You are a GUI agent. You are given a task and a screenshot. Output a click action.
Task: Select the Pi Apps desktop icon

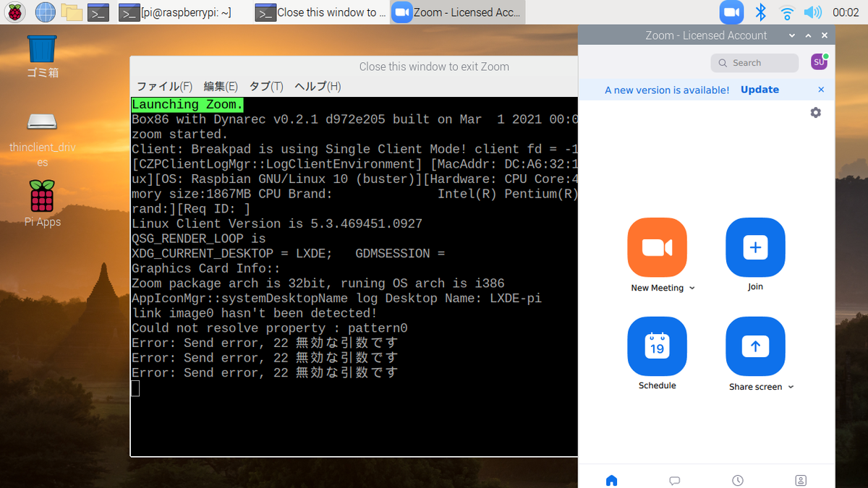click(x=42, y=205)
